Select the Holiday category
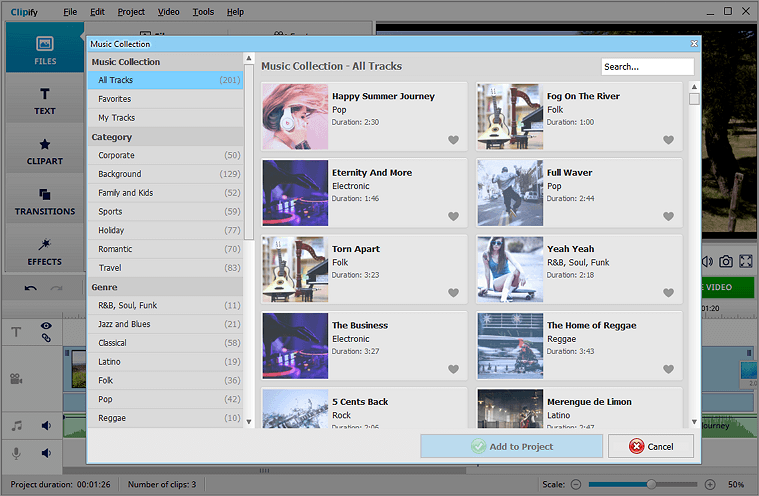Screen dimensions: 759x496 166,230
